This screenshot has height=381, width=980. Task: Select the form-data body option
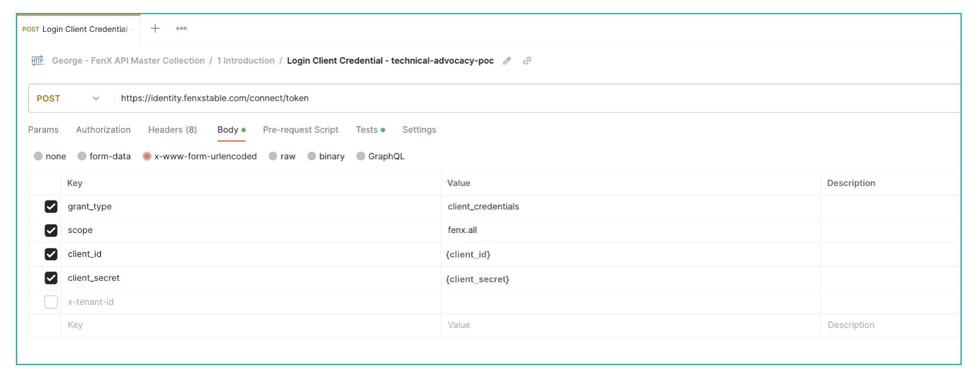tap(82, 156)
